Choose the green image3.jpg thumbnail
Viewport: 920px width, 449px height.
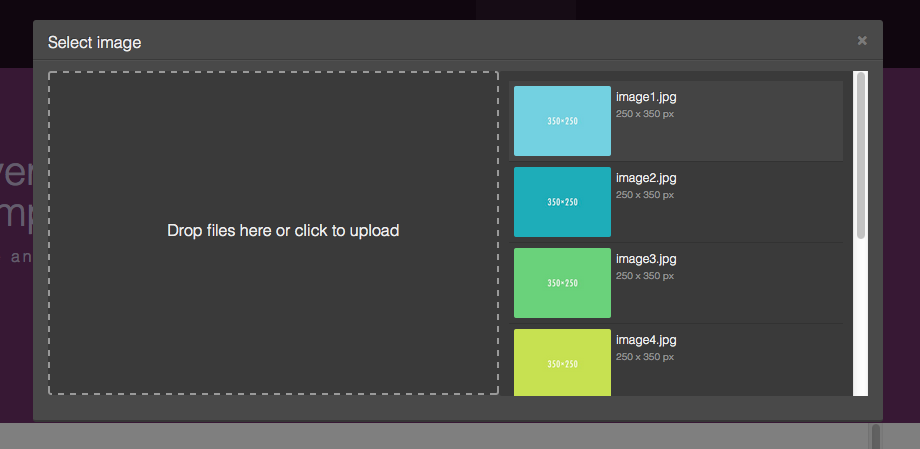tap(562, 283)
